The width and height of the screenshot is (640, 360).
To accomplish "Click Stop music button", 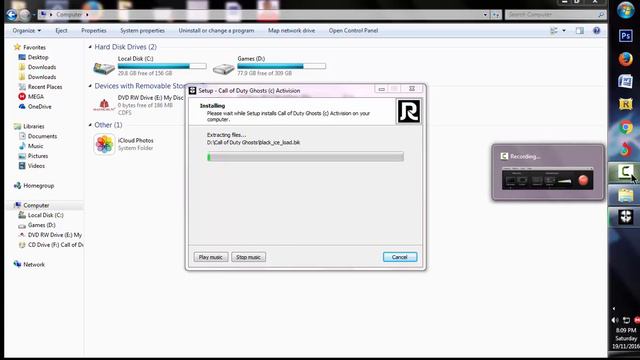I will point(248,257).
